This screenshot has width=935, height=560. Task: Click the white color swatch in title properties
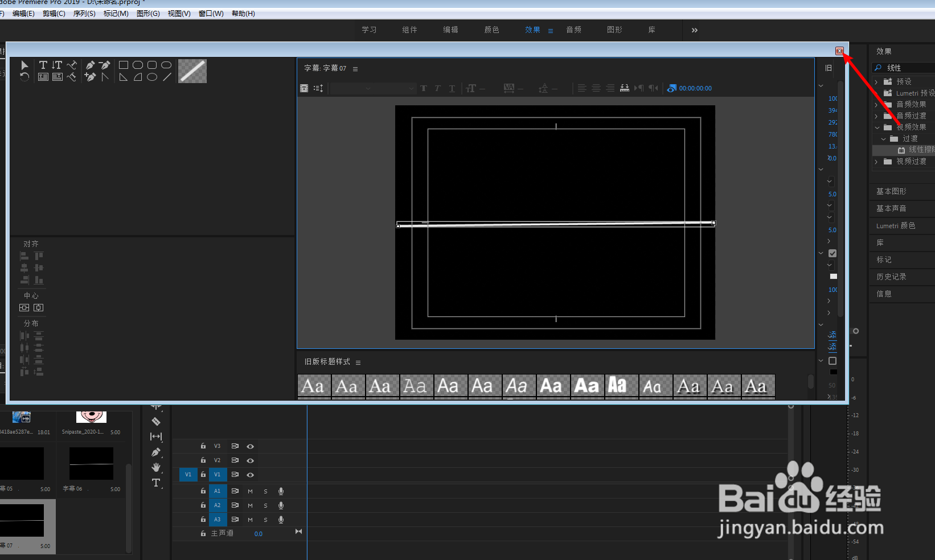click(x=834, y=277)
